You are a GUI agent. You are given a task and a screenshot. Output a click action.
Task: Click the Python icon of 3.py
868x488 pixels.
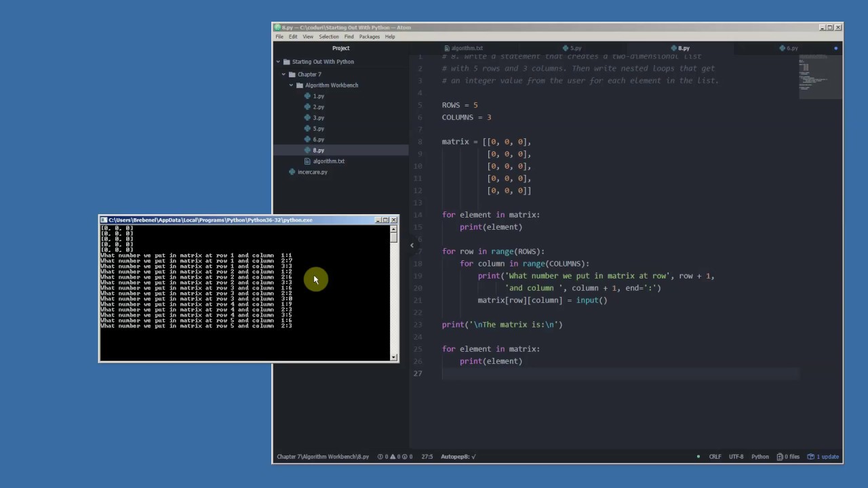(x=308, y=118)
